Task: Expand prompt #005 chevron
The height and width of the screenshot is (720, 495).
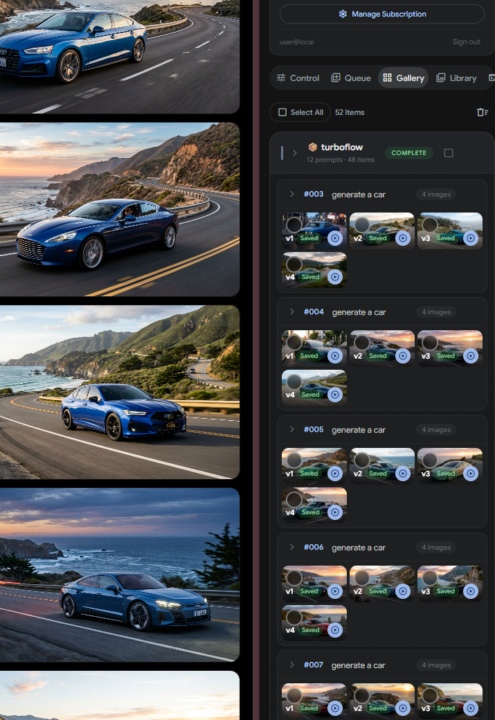Action: tap(292, 429)
